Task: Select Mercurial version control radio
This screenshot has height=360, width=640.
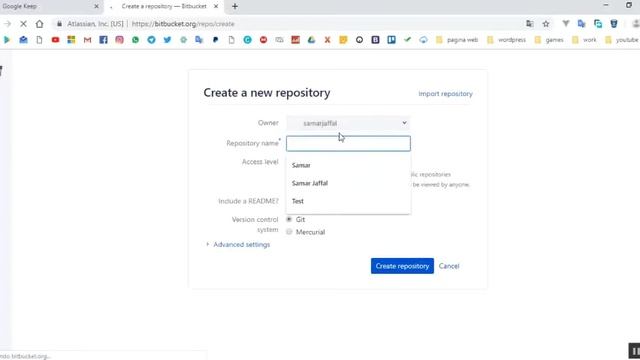Action: (x=289, y=232)
